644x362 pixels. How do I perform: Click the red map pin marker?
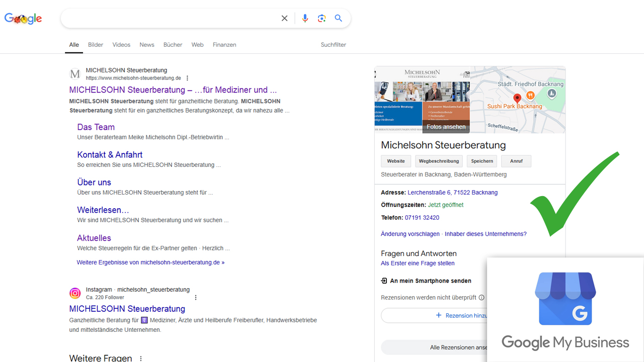517,98
